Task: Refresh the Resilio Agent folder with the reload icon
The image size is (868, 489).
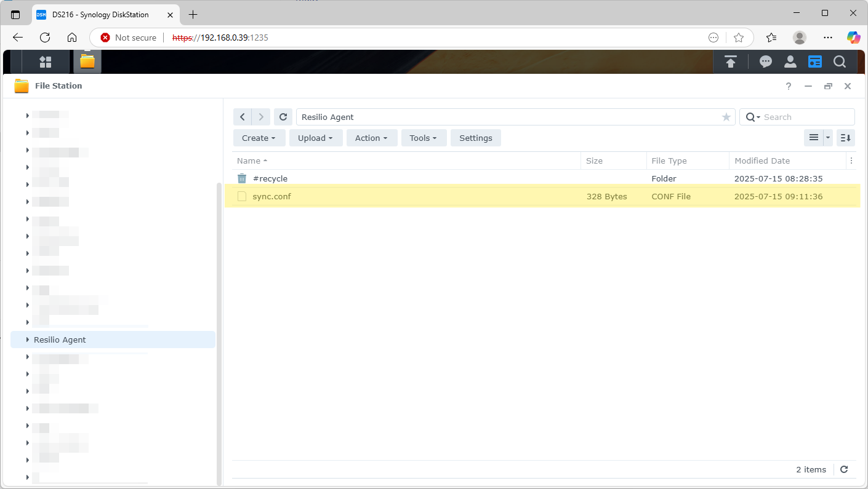Action: (283, 117)
